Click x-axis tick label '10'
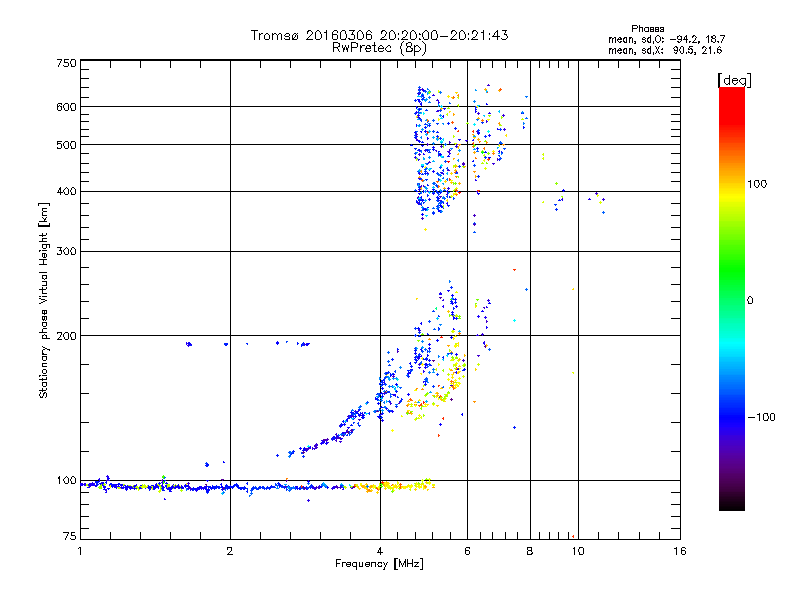Image resolution: width=800 pixels, height=600 pixels. point(578,552)
